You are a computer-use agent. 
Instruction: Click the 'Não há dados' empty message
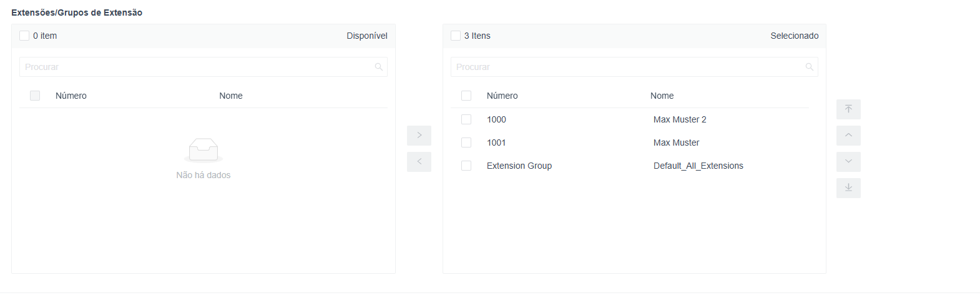pyautogui.click(x=203, y=175)
